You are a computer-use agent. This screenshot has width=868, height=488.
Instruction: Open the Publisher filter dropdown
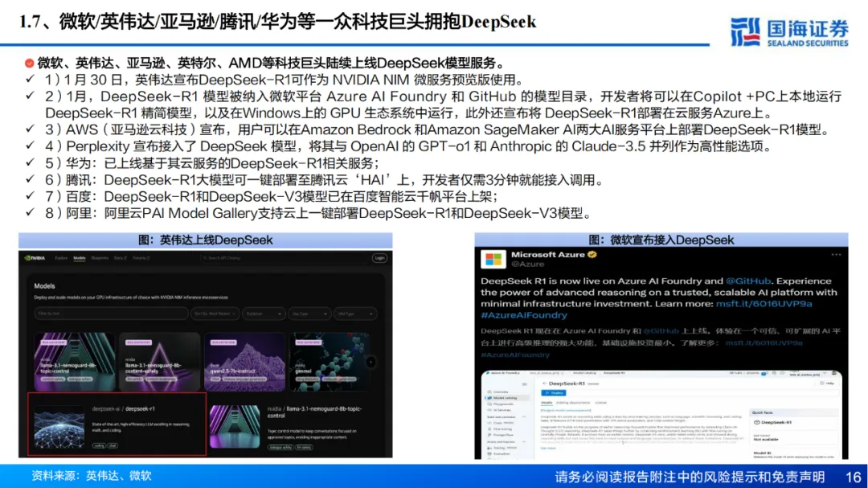pyautogui.click(x=263, y=314)
